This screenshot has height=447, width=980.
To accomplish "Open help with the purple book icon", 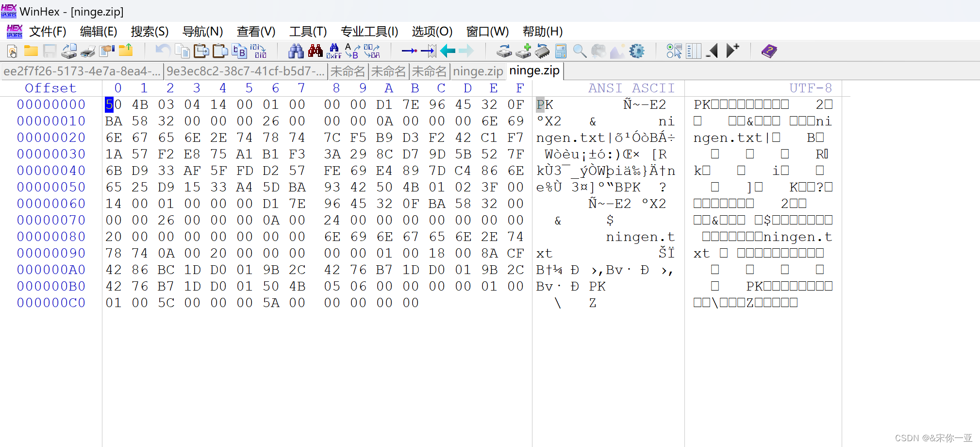I will pos(769,51).
